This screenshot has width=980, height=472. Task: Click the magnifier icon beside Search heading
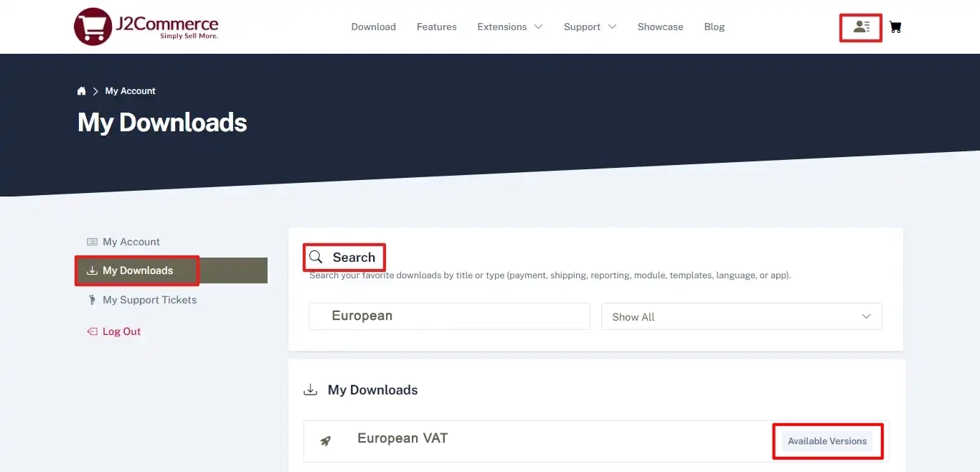(316, 257)
